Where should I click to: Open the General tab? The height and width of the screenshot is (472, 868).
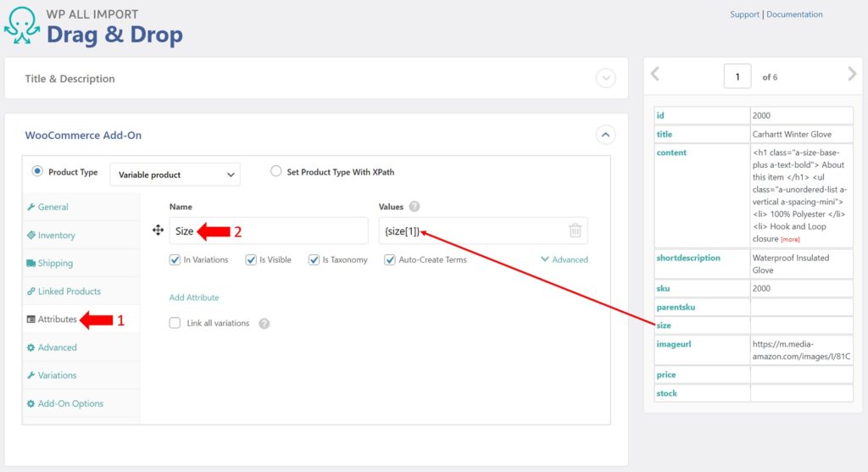pos(53,207)
